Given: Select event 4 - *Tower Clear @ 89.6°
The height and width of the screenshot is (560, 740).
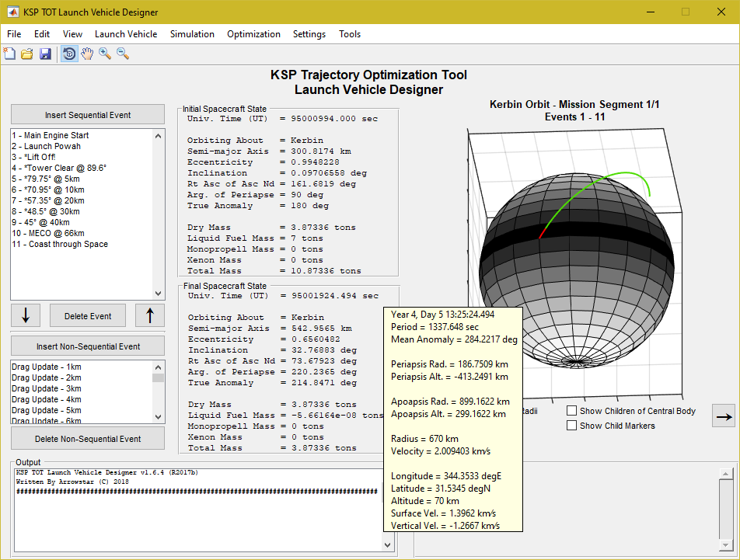Looking at the screenshot, I should (82, 168).
